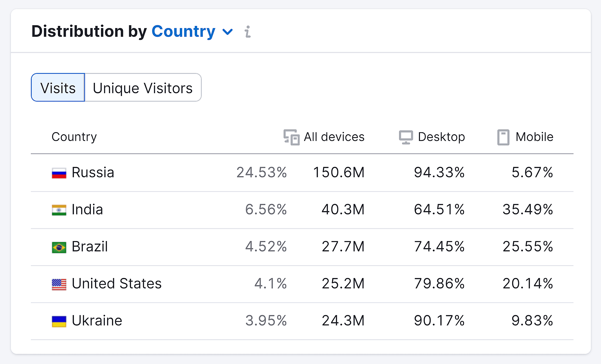Click the Mobile phone icon
Viewport: 601px width, 364px height.
click(x=503, y=137)
